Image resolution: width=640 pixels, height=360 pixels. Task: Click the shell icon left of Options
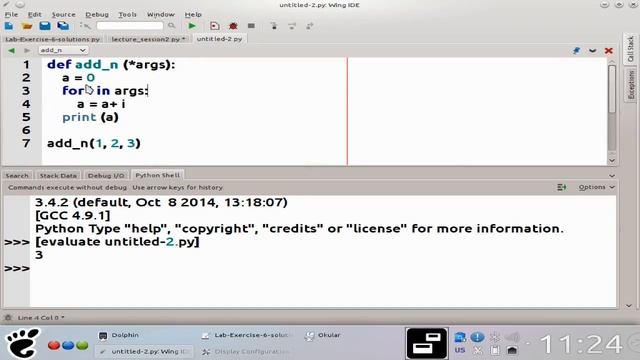(562, 187)
